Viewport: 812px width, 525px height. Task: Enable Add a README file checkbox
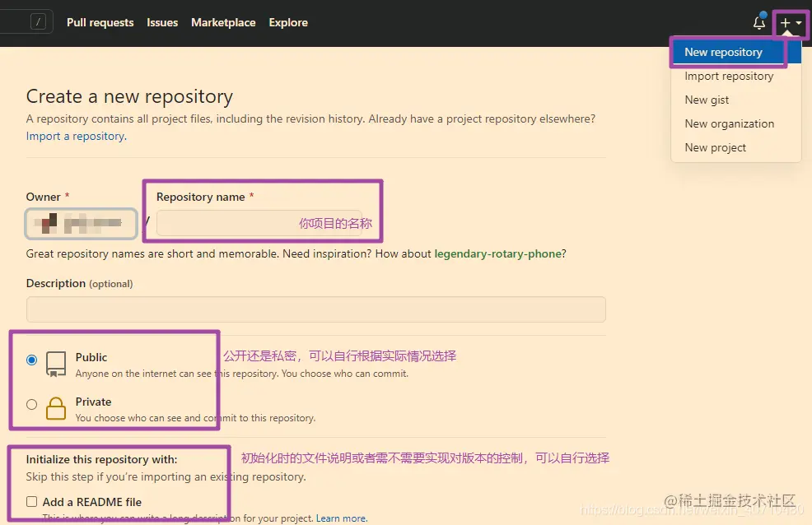point(31,501)
